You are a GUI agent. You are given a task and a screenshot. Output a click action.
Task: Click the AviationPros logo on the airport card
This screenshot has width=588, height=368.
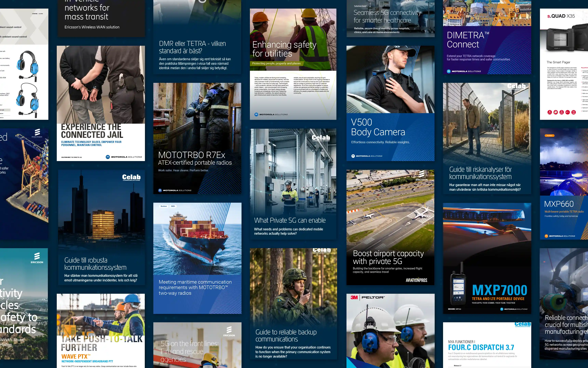pos(416,280)
